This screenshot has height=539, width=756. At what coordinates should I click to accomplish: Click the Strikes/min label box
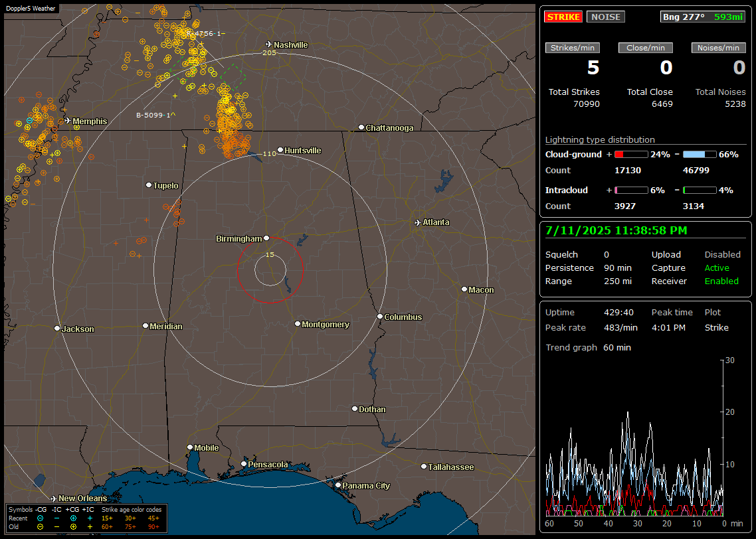pos(572,48)
